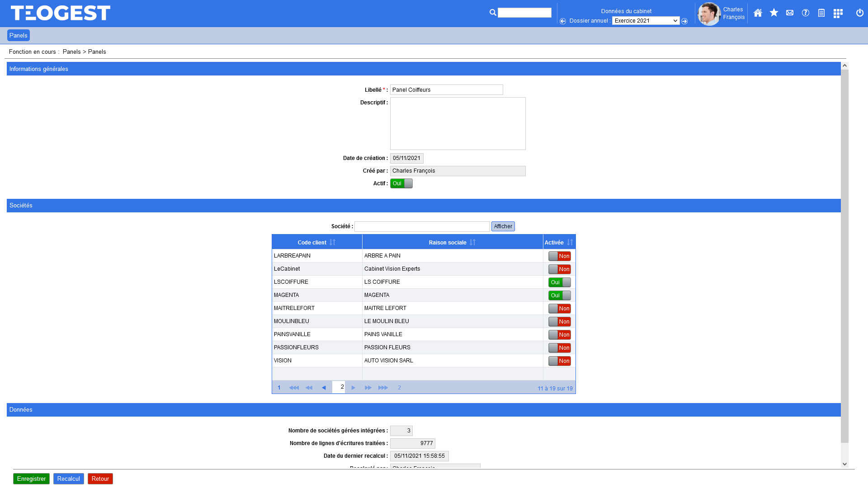868x488 pixels.
Task: Go to previous dossier annuel arrow
Action: pos(563,21)
